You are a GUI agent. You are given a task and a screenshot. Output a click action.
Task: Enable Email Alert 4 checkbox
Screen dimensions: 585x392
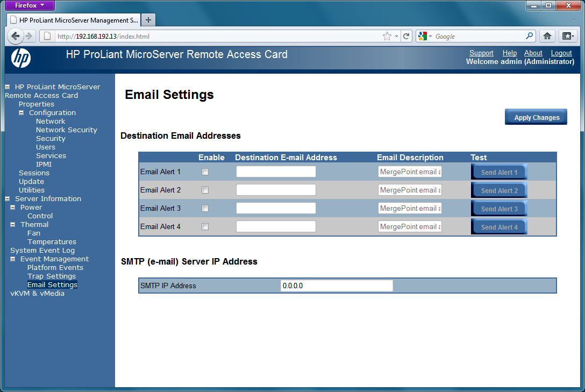pyautogui.click(x=205, y=227)
